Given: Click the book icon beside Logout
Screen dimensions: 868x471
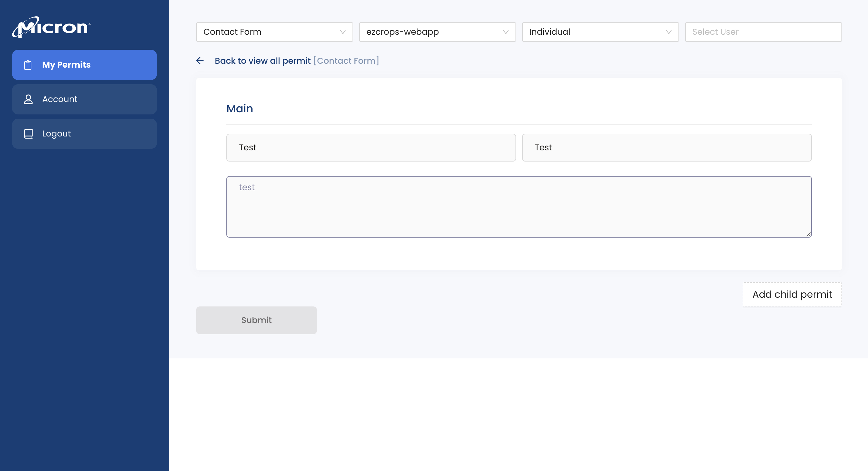Looking at the screenshot, I should pos(28,133).
